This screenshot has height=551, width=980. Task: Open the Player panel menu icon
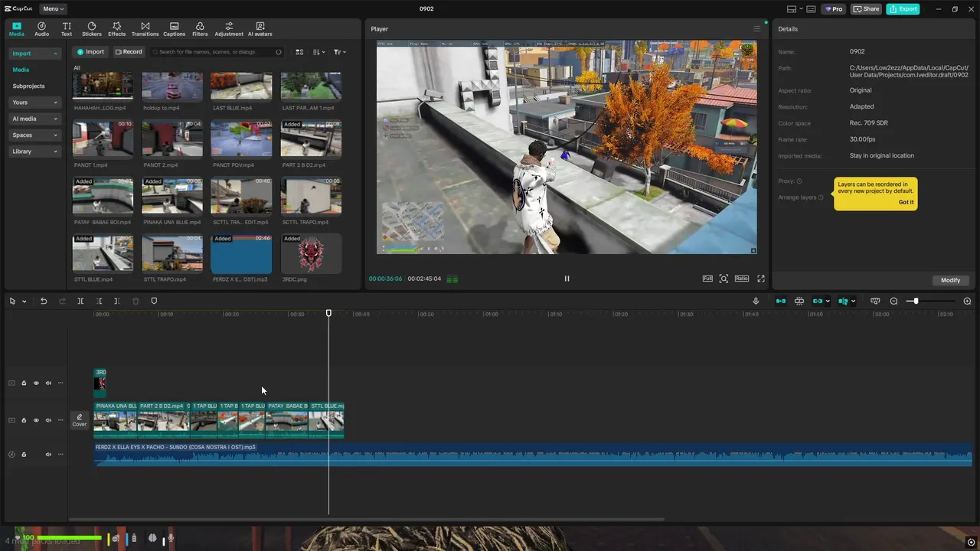pyautogui.click(x=756, y=29)
